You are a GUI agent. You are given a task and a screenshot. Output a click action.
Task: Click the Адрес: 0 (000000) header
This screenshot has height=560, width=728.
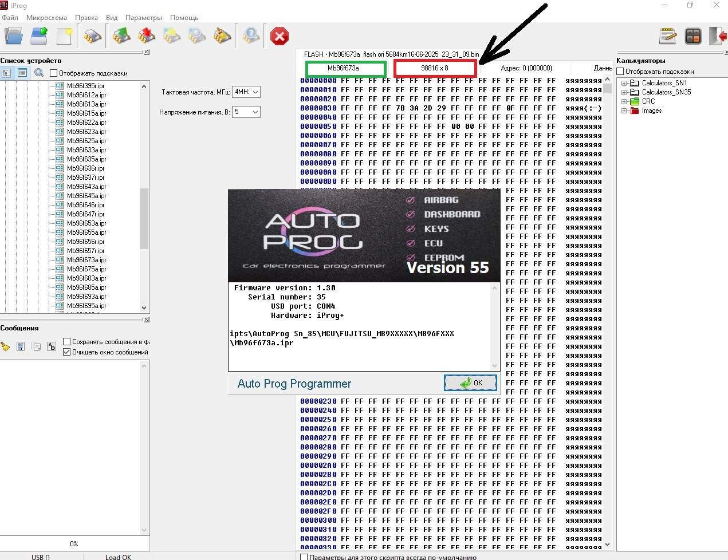click(x=526, y=68)
